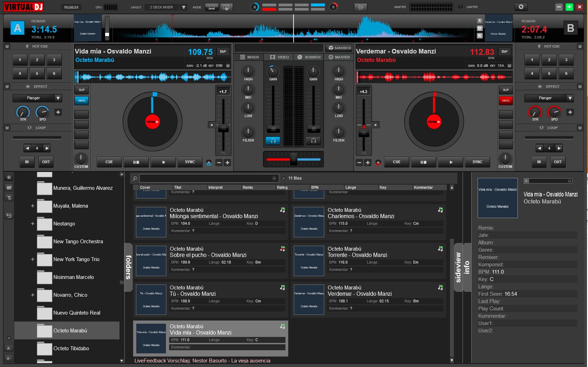This screenshot has width=588, height=367.
Task: Toggle pitch lock dot beside deck A slider
Action: pos(211,125)
